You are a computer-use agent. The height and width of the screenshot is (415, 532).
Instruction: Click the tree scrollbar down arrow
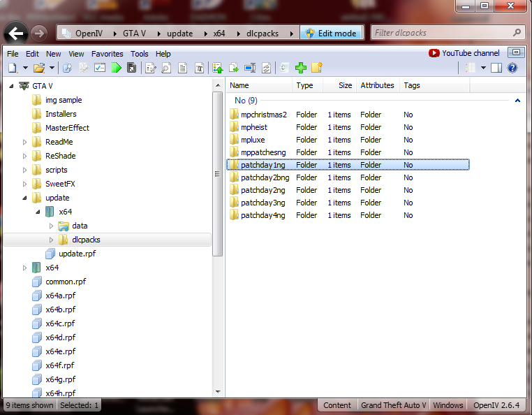pyautogui.click(x=218, y=391)
